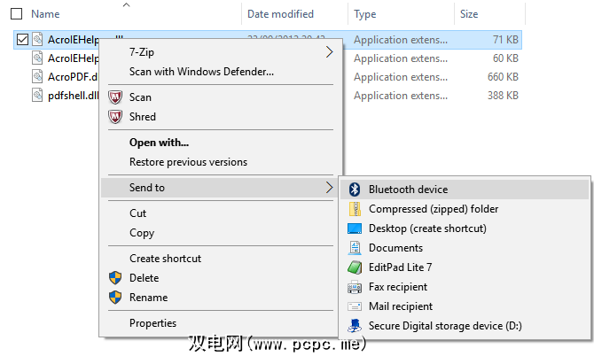Viewport: 594px width, 364px height.
Task: Choose Scan with Windows Defender
Action: tap(201, 72)
